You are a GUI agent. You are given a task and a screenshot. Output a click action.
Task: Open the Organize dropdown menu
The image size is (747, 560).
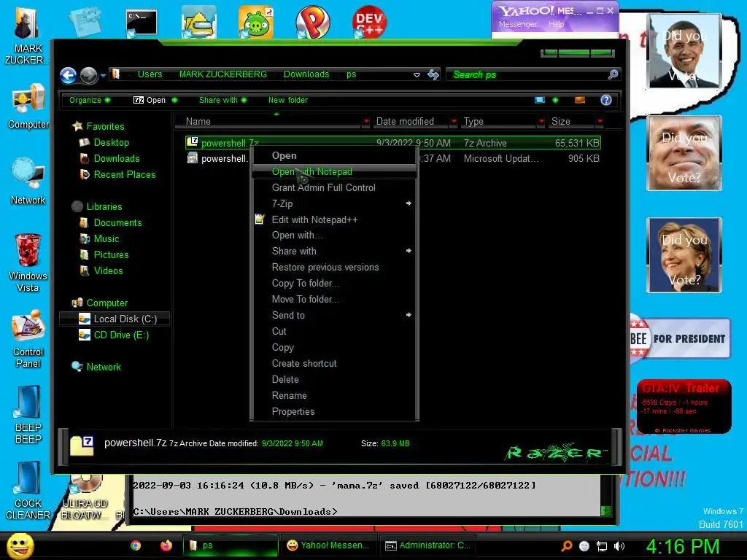tap(90, 100)
